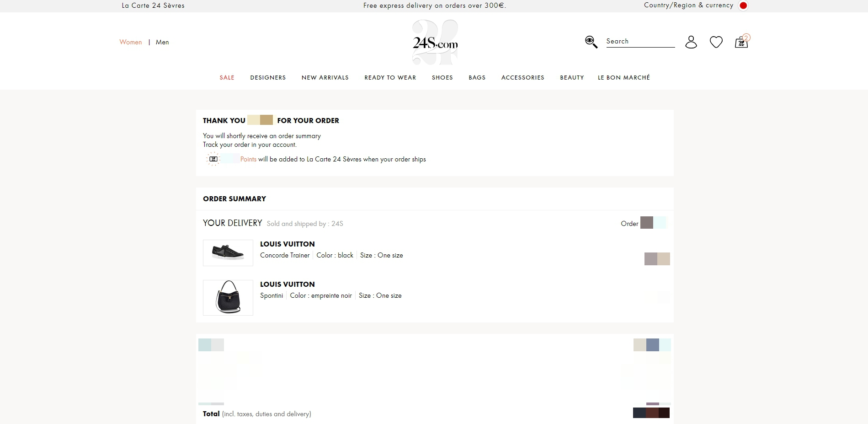The image size is (868, 424).
Task: Click the Spontini product name
Action: tap(272, 295)
